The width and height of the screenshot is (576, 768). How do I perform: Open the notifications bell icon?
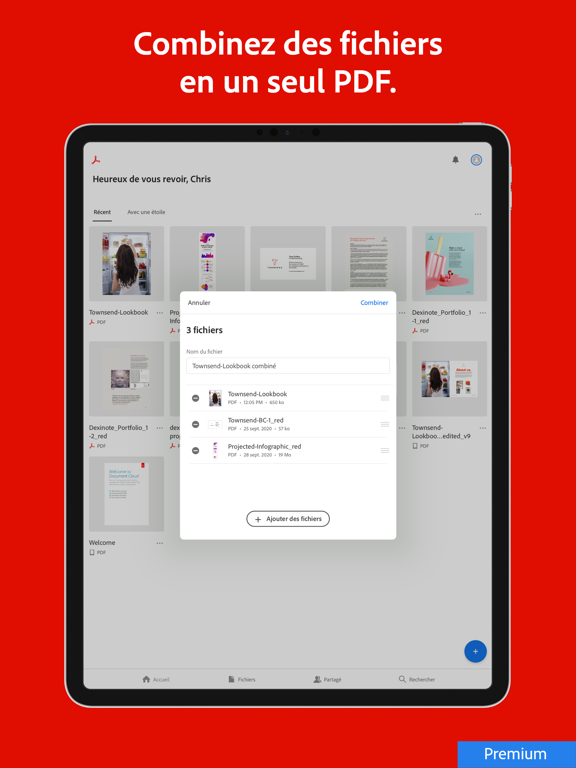(x=456, y=160)
